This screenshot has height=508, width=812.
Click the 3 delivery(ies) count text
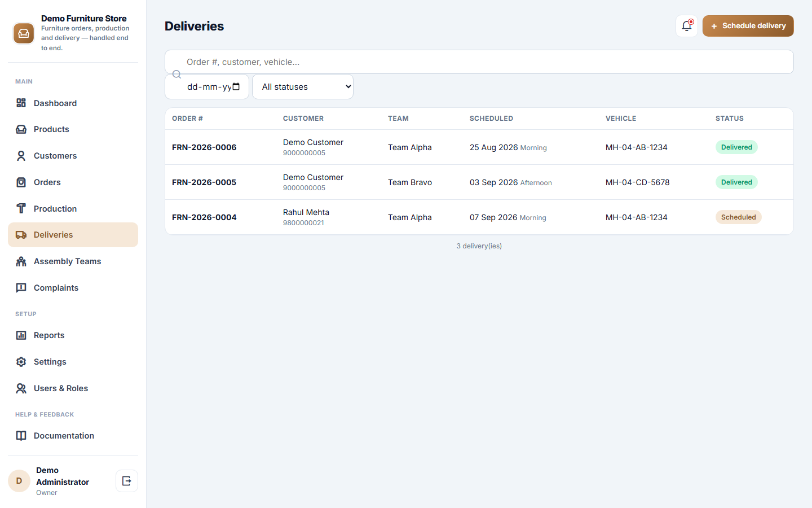pos(479,246)
